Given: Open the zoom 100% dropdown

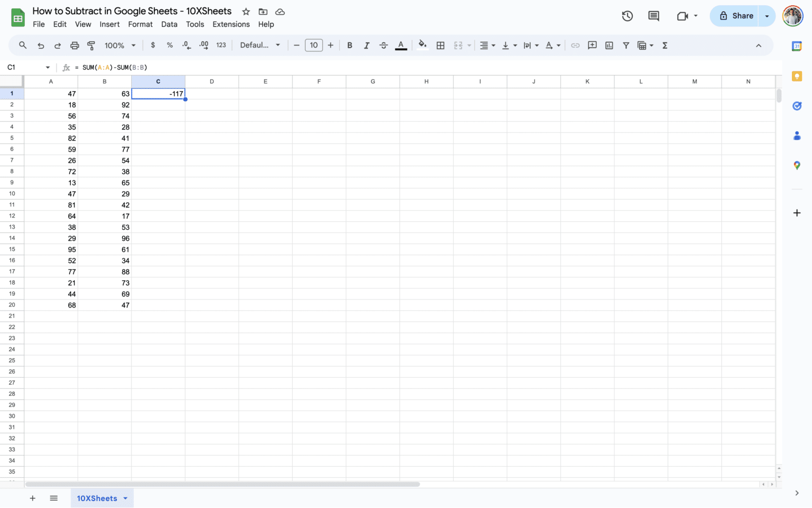Looking at the screenshot, I should (x=120, y=46).
